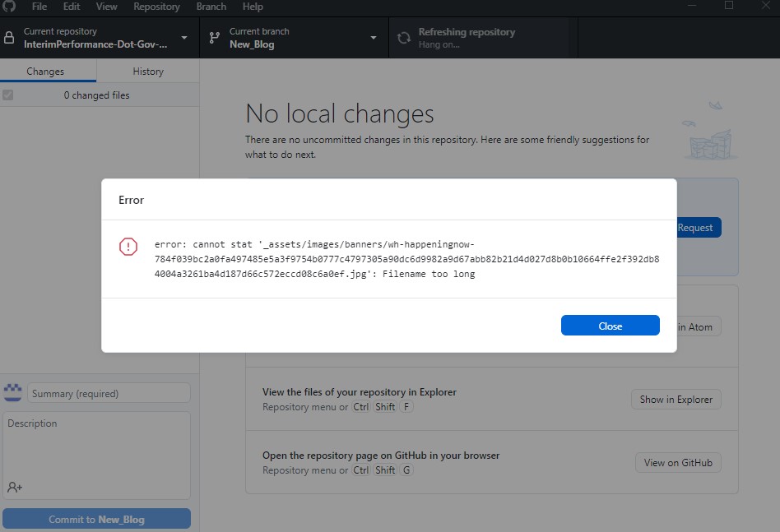Open the View menu
Screen dimensions: 780x532
tap(106, 7)
